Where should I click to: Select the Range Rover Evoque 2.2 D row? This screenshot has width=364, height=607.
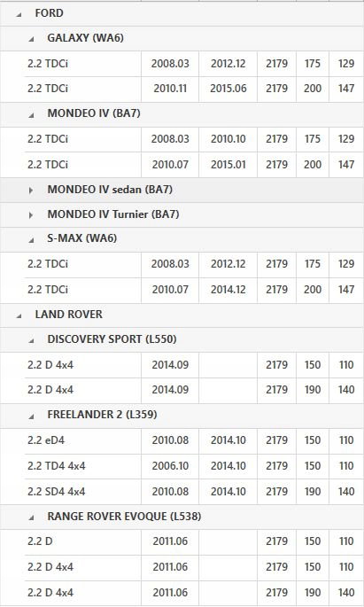pyautogui.click(x=193, y=541)
